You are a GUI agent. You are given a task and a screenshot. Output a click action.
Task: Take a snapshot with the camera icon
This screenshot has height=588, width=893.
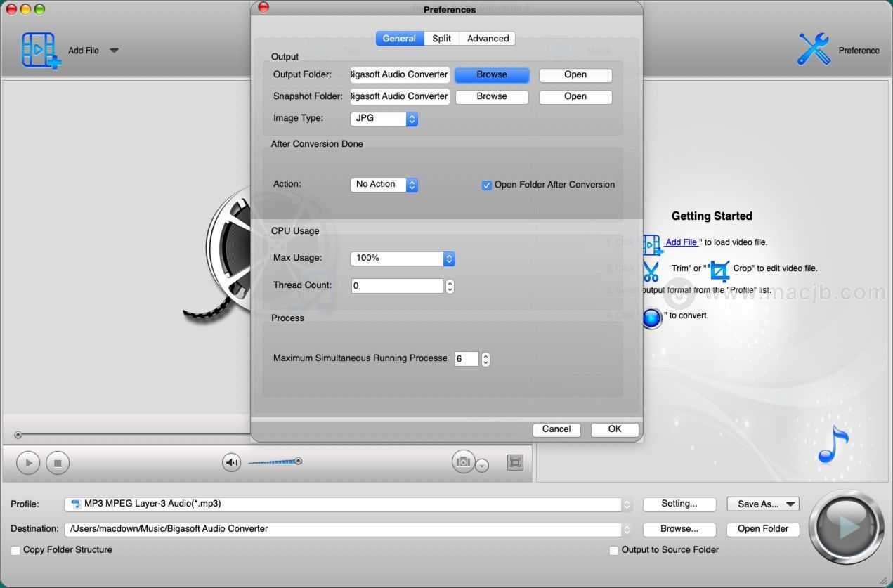[463, 462]
